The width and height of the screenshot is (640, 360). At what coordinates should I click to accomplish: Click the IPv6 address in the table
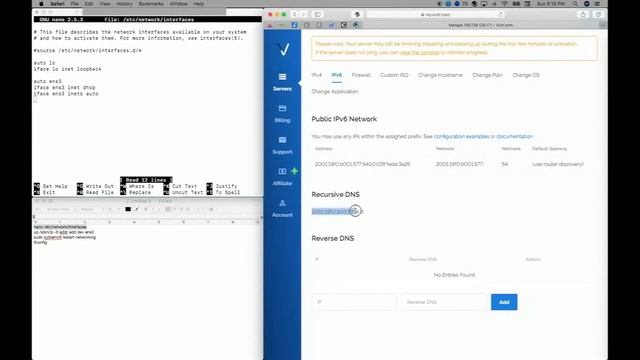click(x=362, y=164)
